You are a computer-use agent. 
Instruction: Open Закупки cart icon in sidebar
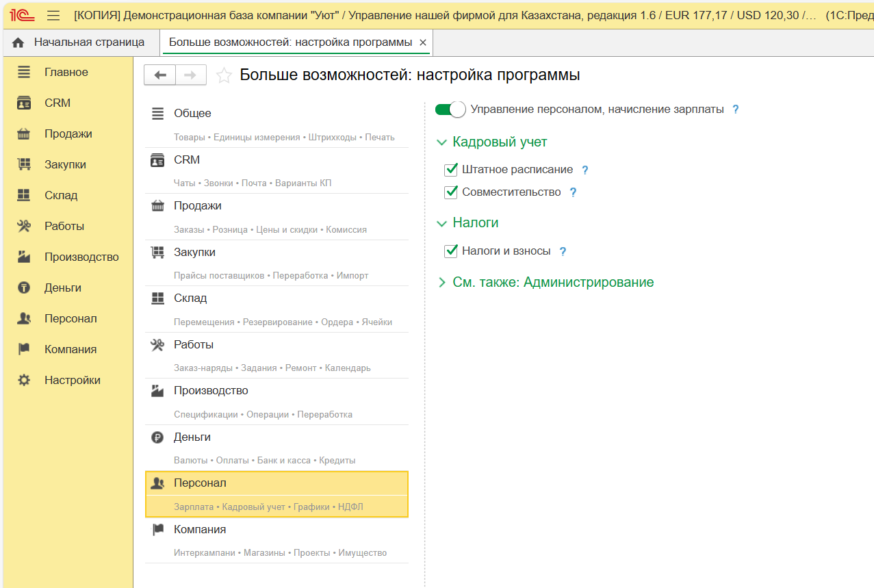pos(24,165)
